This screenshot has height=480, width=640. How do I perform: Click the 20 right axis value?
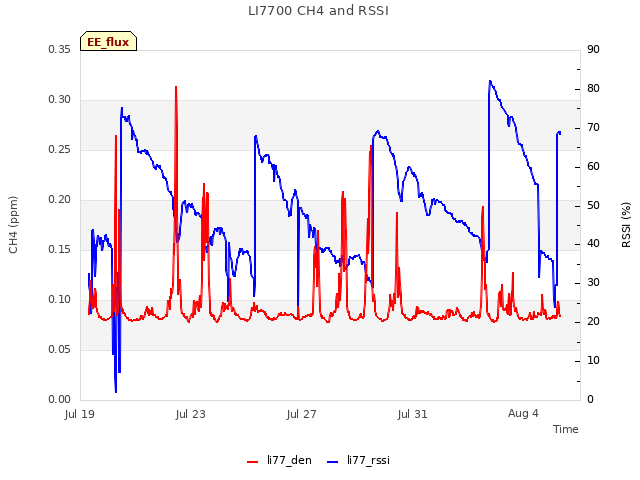click(x=593, y=322)
